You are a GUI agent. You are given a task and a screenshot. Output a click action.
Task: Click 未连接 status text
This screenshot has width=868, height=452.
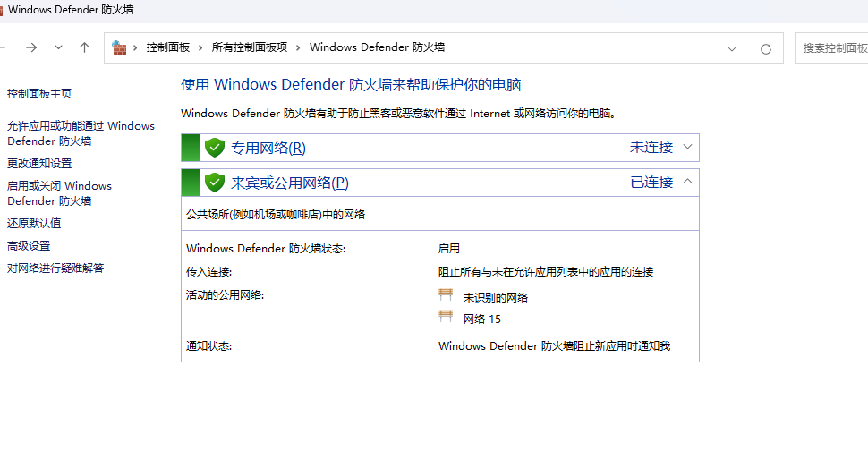[651, 148]
